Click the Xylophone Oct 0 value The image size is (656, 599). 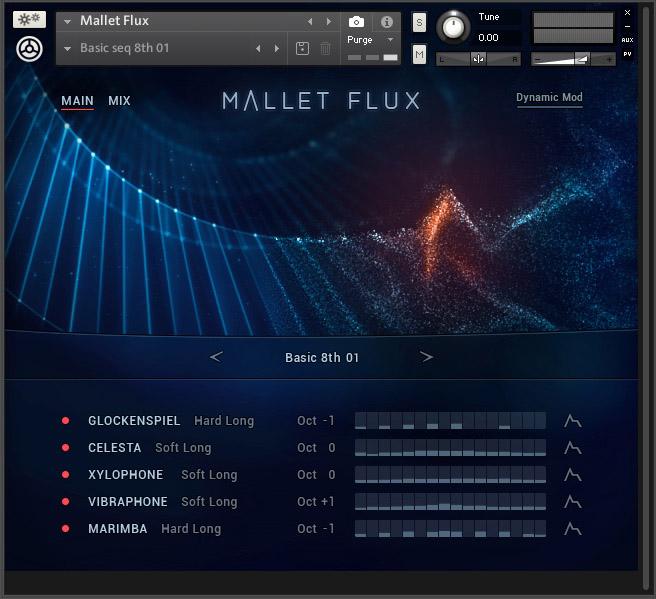[x=316, y=475]
